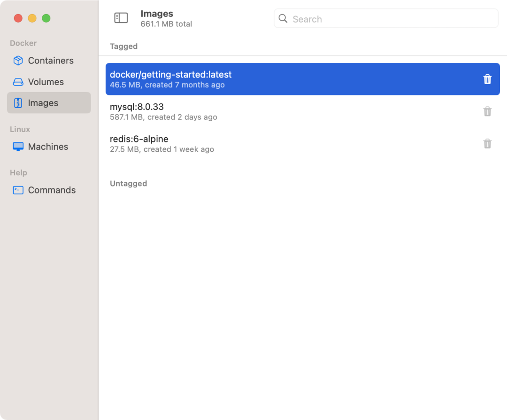The image size is (507, 420).
Task: Toggle the sidebar panel icon
Action: click(x=121, y=18)
